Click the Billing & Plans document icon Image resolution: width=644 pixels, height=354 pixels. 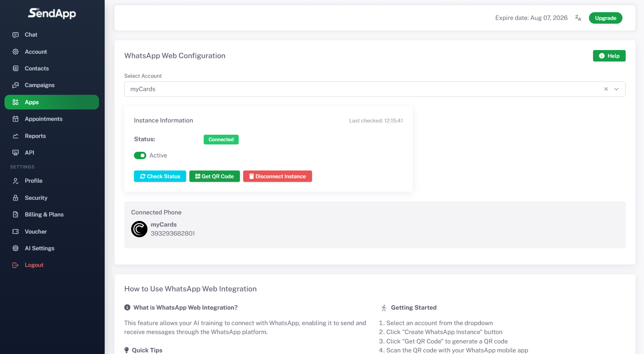15,214
